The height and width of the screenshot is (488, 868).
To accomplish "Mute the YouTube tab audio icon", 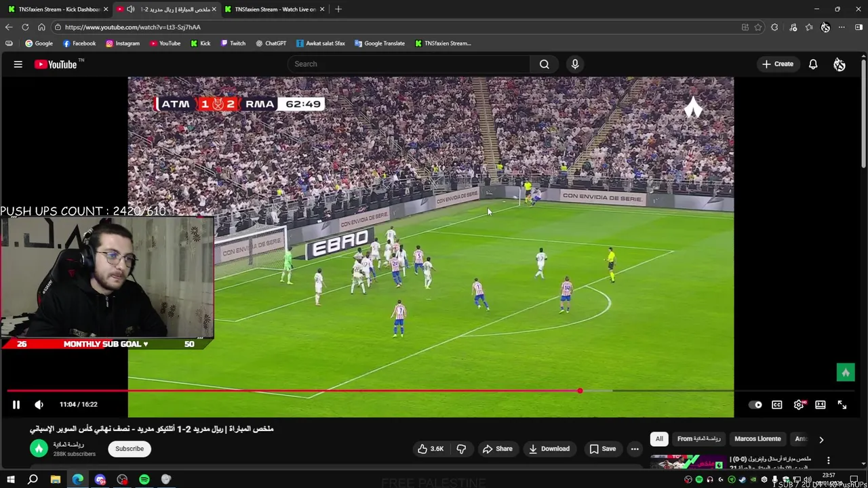I will 130,9.
